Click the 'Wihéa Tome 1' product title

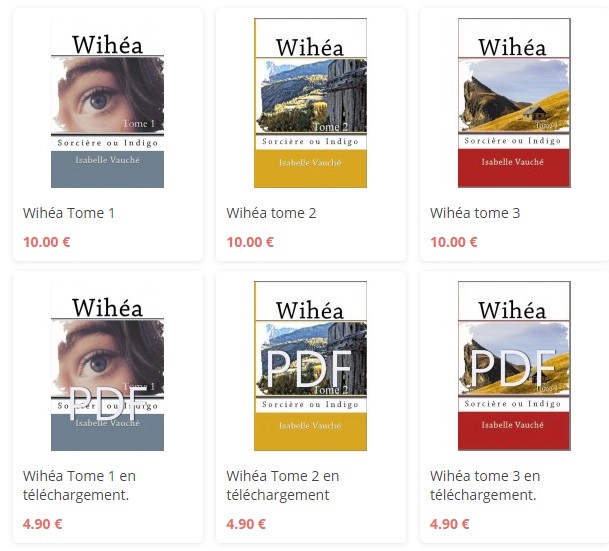click(x=69, y=213)
